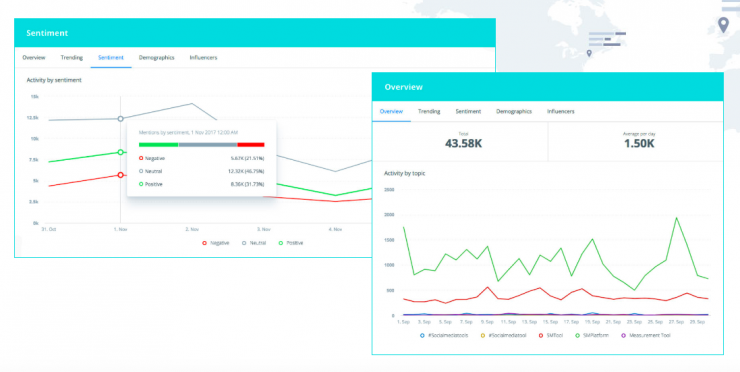Click the Overview panel header title
The height and width of the screenshot is (372, 740).
point(404,87)
